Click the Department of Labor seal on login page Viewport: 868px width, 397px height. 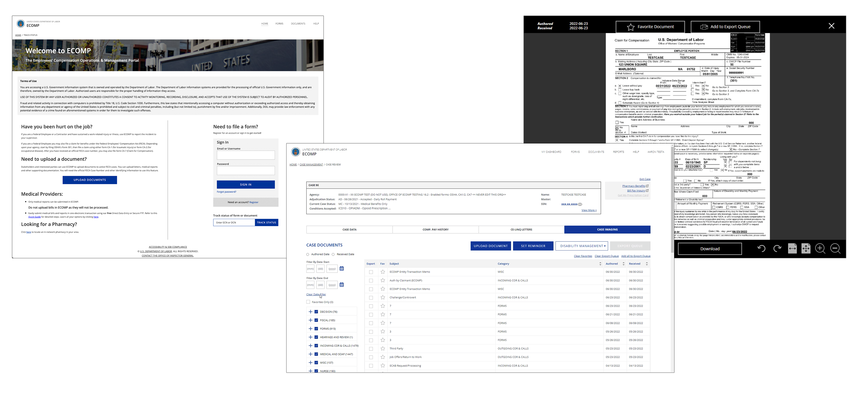click(21, 23)
